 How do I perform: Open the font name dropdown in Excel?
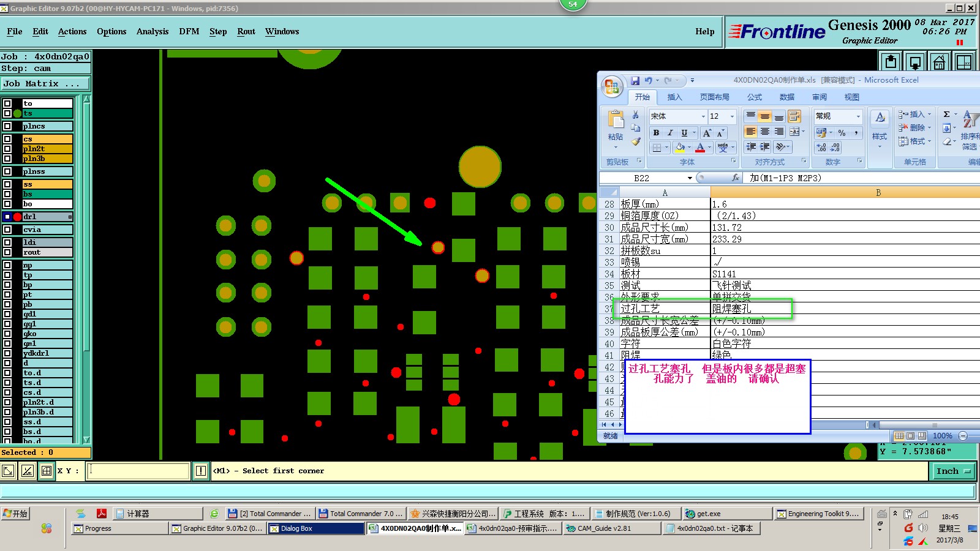703,116
